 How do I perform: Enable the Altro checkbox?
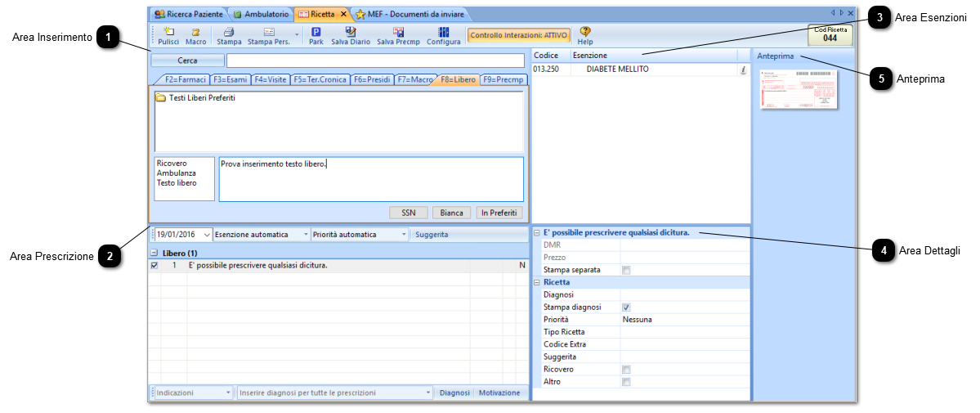626,382
